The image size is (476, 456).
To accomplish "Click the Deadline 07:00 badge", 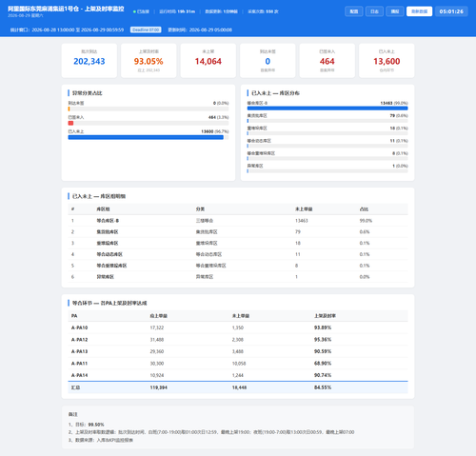I will click(146, 30).
